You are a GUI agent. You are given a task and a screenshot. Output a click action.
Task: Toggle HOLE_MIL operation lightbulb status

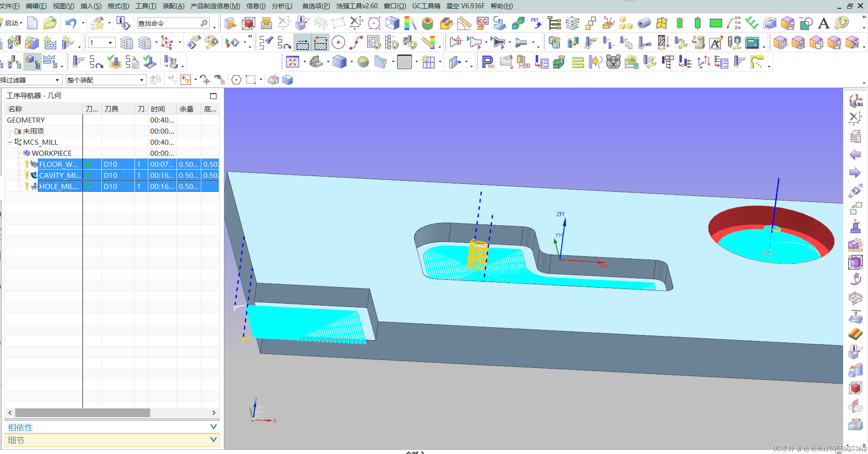(27, 186)
